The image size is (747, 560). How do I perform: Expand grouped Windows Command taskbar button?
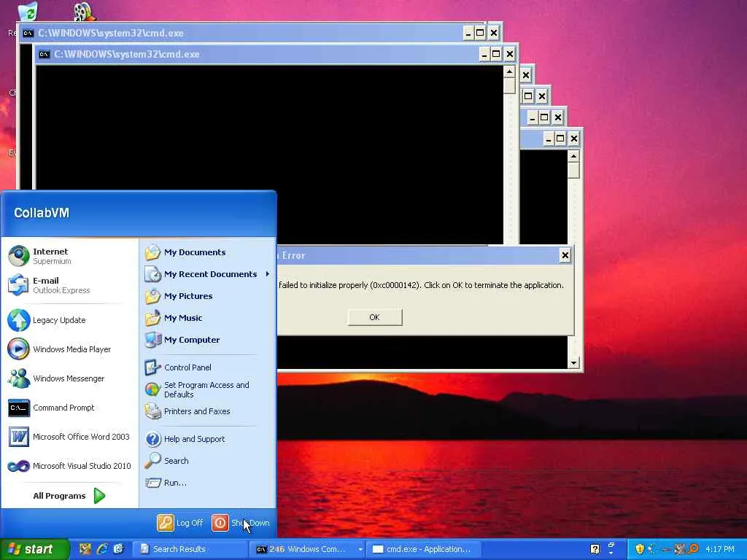pos(360,549)
